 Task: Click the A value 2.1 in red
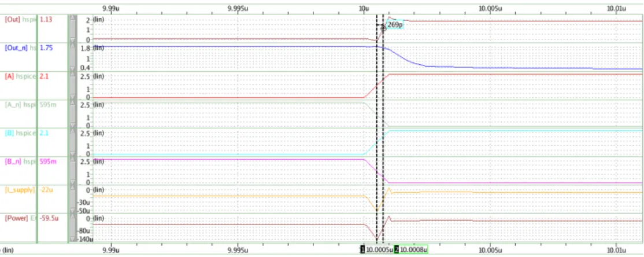point(44,76)
